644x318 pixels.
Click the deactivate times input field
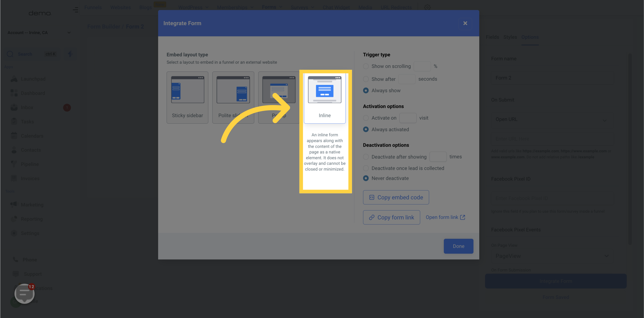pyautogui.click(x=438, y=157)
